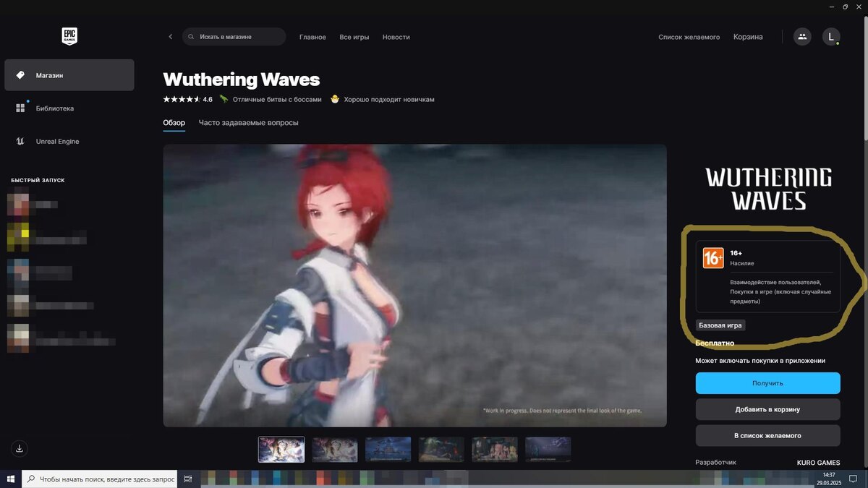Open the friends icon in header

point(802,36)
